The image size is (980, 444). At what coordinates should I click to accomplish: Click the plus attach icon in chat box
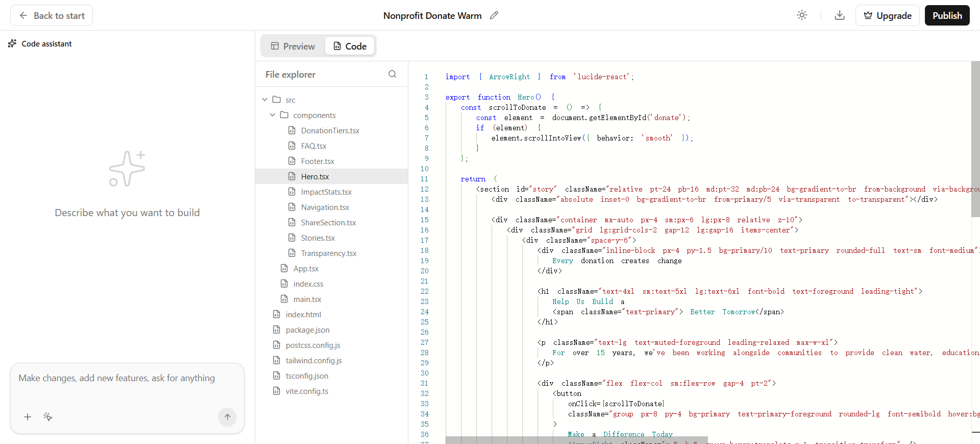click(28, 417)
